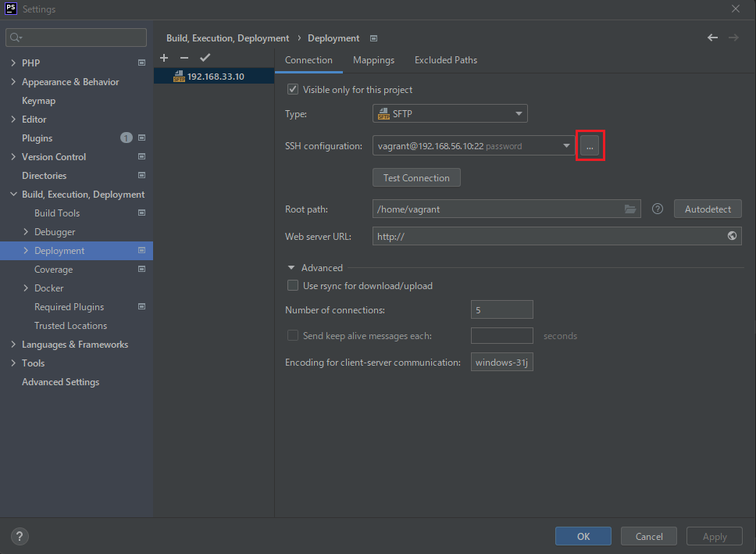The width and height of the screenshot is (756, 554).
Task: Click the add server plus icon
Action: click(164, 58)
